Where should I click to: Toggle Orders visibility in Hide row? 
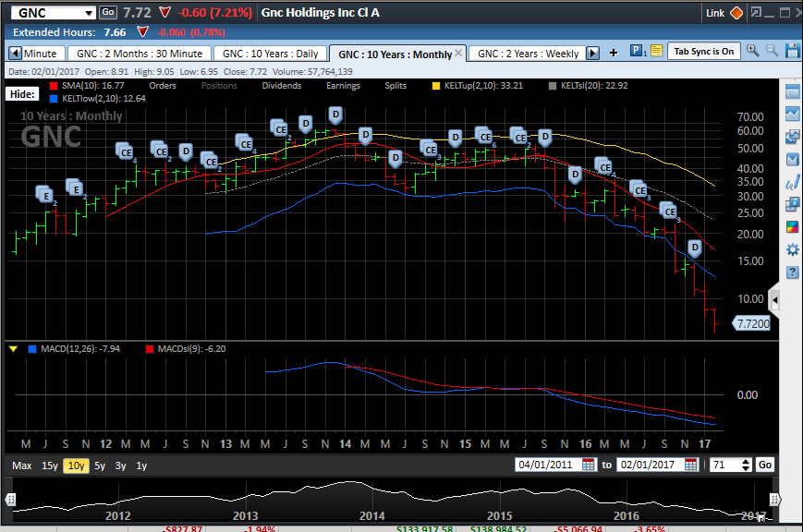(163, 86)
